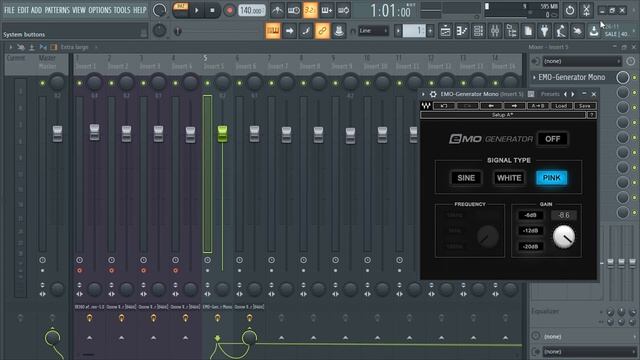The height and width of the screenshot is (360, 640).
Task: Click pattern number decrease arrow
Action: tap(398, 31)
